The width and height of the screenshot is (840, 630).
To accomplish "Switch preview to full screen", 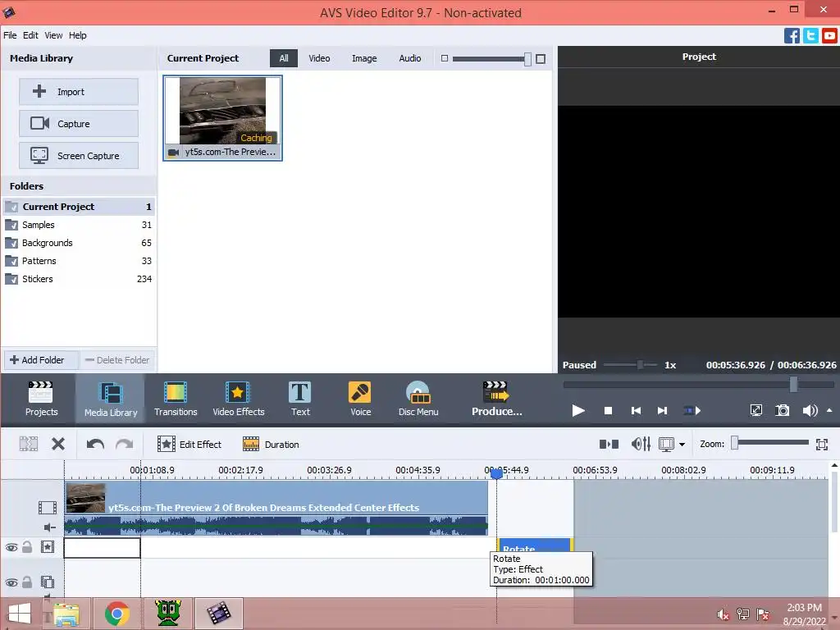I will [756, 411].
